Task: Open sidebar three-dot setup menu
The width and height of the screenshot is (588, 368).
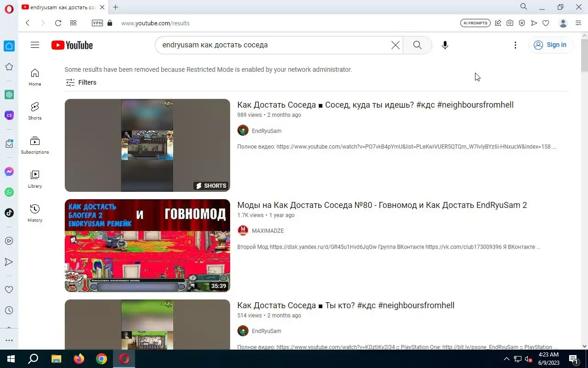Action: click(9, 340)
